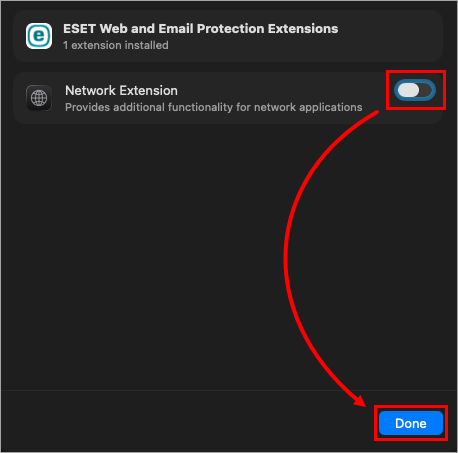Screen dimensions: 458x453
Task: Click the word "Protection" in the header title
Action: (x=230, y=29)
